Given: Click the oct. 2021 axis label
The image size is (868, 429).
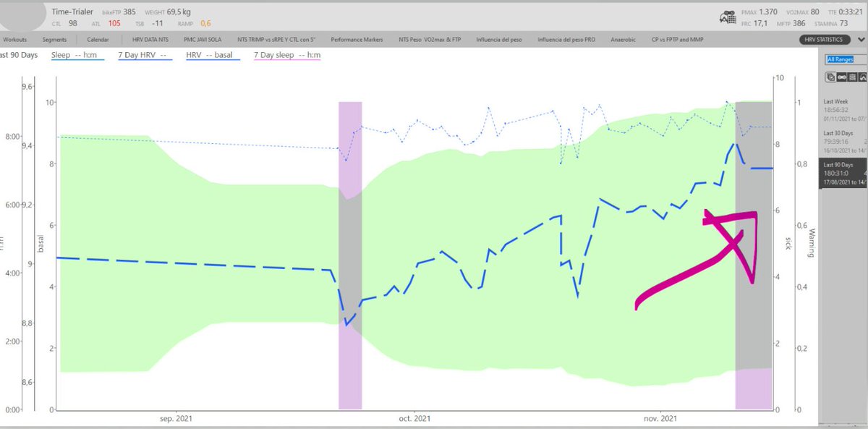Looking at the screenshot, I should point(415,418).
